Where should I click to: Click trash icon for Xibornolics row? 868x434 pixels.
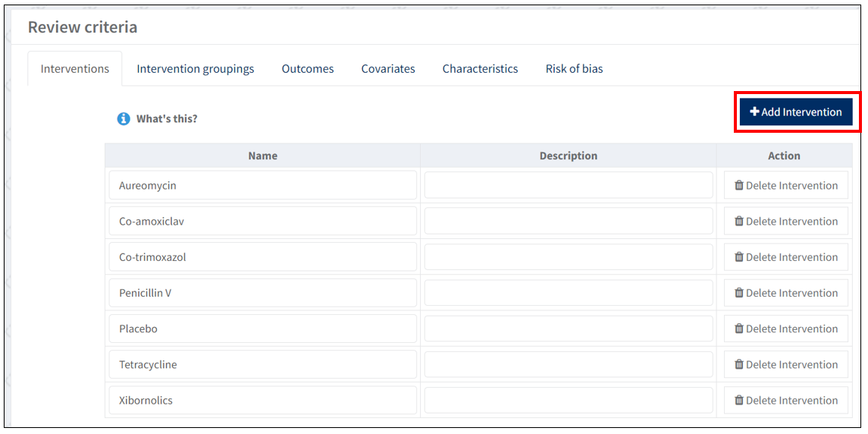[739, 400]
